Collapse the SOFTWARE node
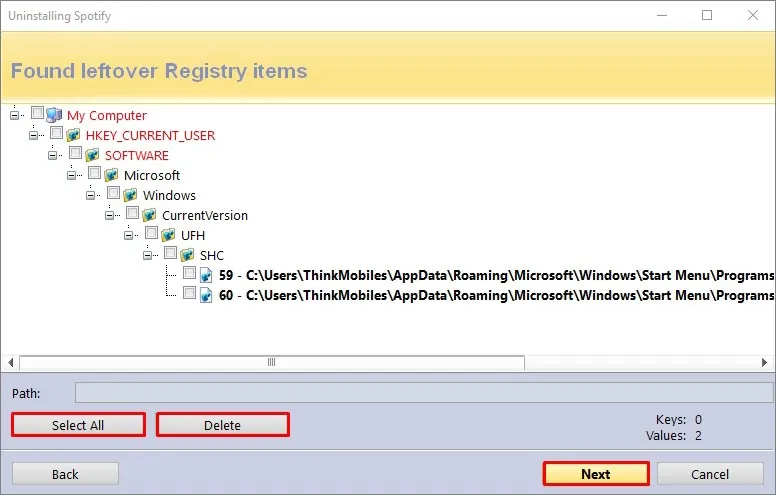This screenshot has width=776, height=495. [x=52, y=155]
